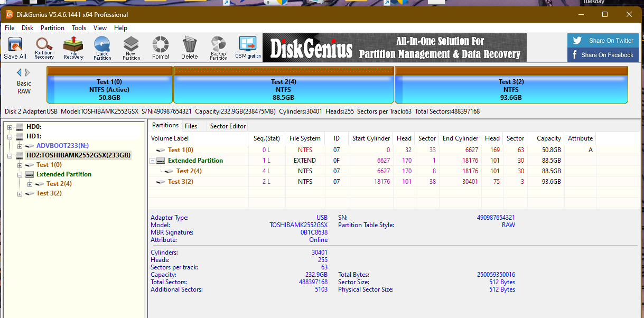Open the Backup Partition tool
644x318 pixels.
tap(218, 48)
